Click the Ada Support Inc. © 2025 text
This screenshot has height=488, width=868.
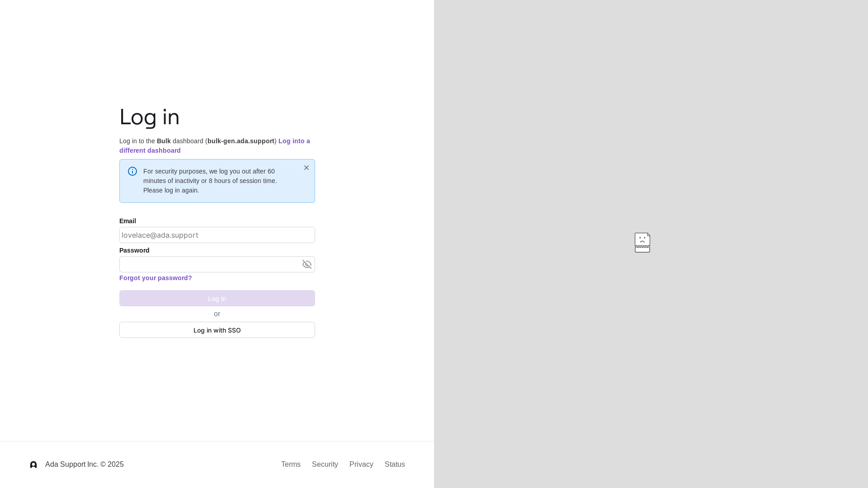pyautogui.click(x=85, y=465)
